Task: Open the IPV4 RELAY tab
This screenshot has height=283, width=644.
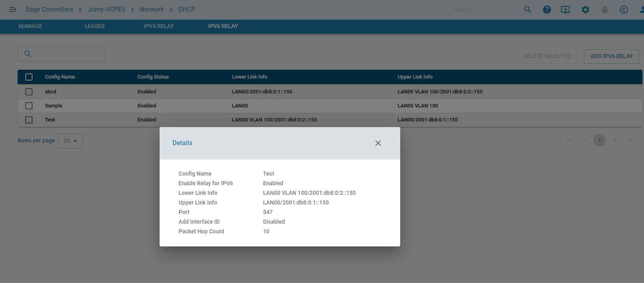Action: tap(158, 26)
